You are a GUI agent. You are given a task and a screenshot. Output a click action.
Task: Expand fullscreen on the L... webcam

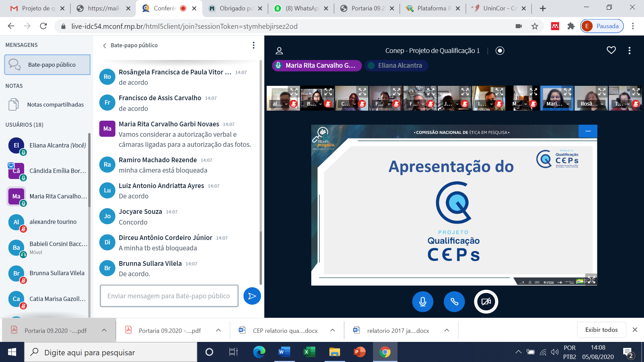[499, 92]
